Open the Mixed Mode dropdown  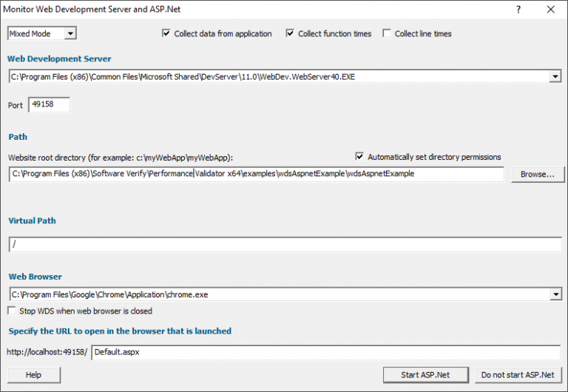(70, 34)
